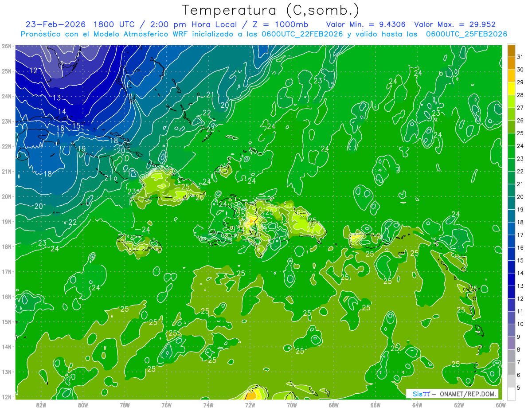This screenshot has height=411, width=532.
Task: Click the "12N" latitude axis label
Action: point(7,397)
